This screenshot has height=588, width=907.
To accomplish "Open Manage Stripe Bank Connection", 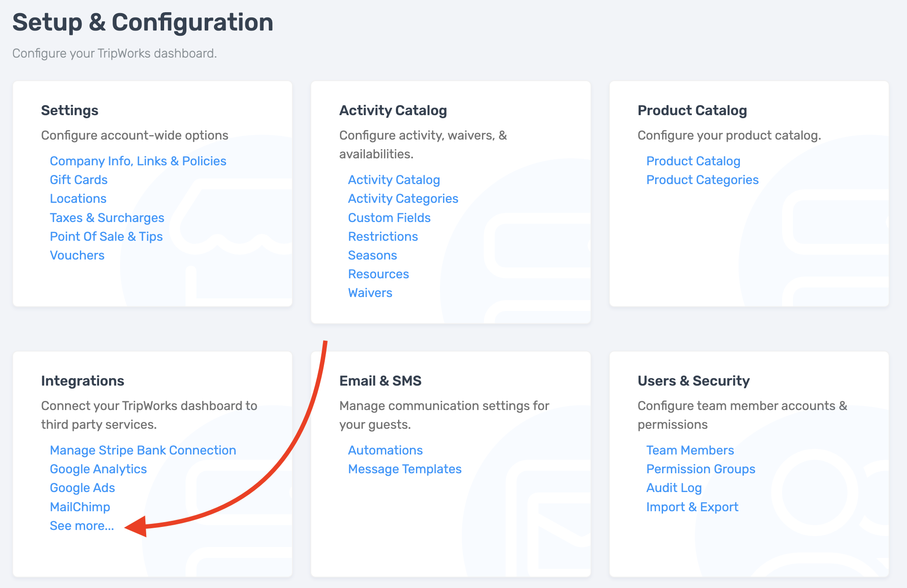I will [143, 450].
